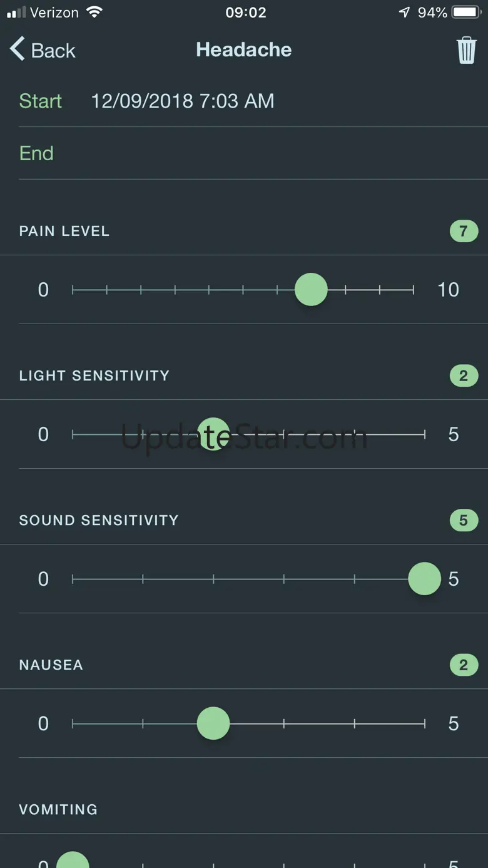Set Sound Sensitivity to the 0 end tick

[x=73, y=579]
